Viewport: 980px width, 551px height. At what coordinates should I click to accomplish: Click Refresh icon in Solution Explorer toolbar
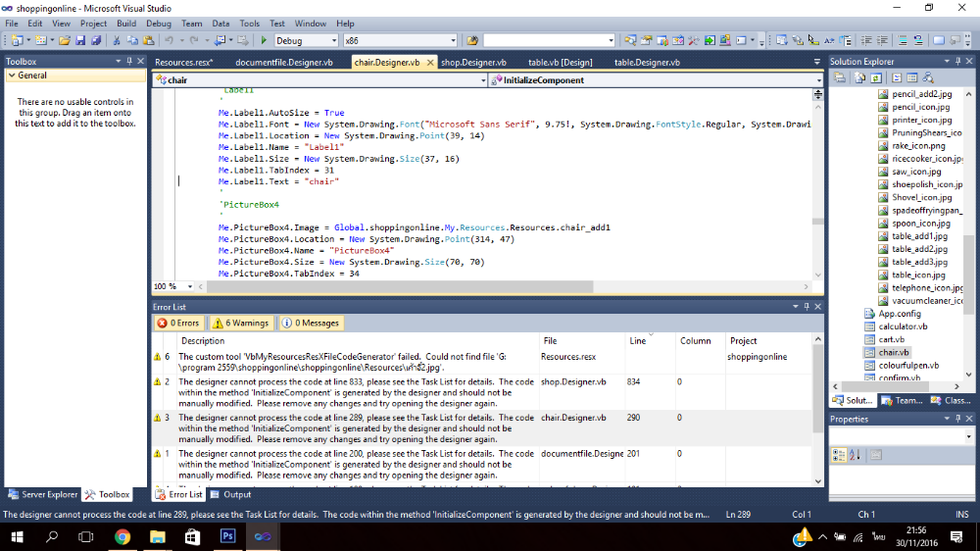coord(874,77)
